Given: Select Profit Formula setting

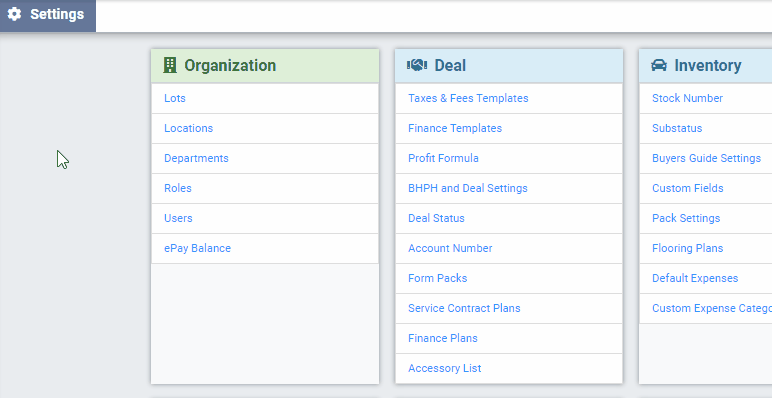Looking at the screenshot, I should (443, 158).
